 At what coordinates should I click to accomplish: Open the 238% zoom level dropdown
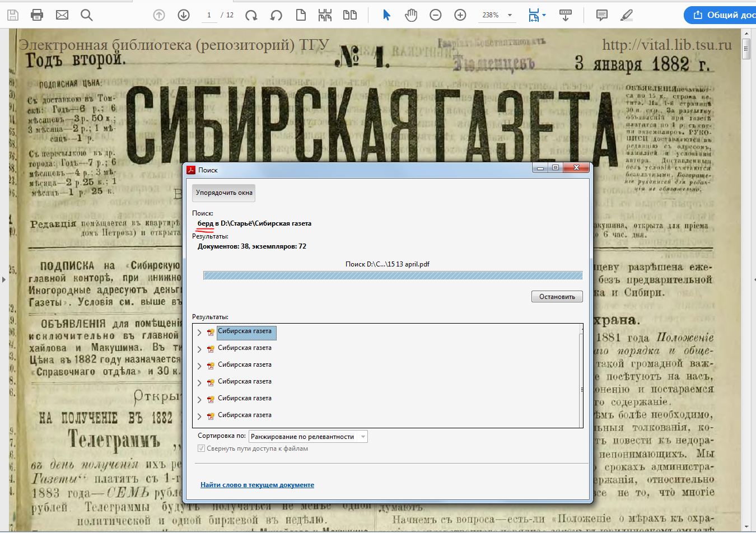(510, 15)
